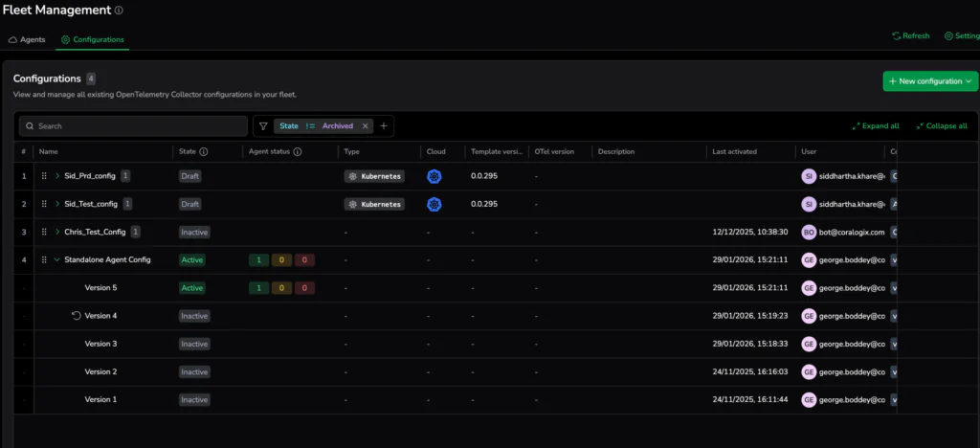Viewport: 980px width, 448px height.
Task: Click the Type column header
Action: [352, 151]
